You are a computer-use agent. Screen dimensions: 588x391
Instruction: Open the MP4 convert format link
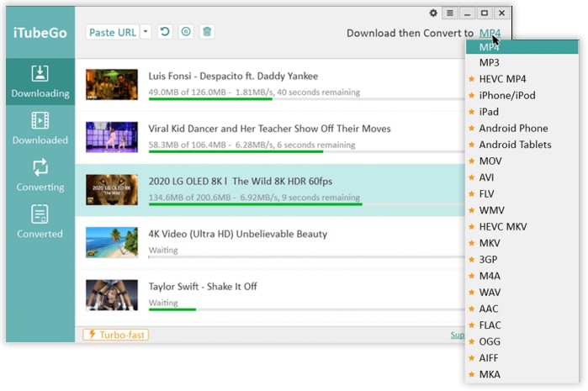point(490,33)
